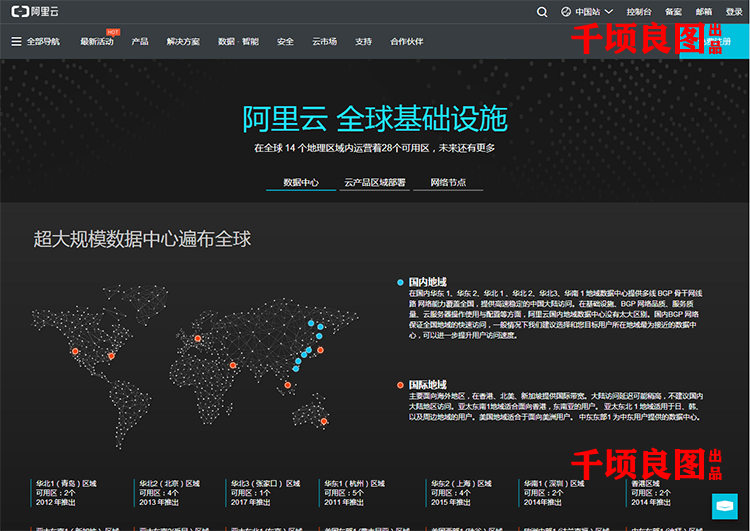The width and height of the screenshot is (750, 531).
Task: Open the 产品 menu item
Action: click(140, 42)
